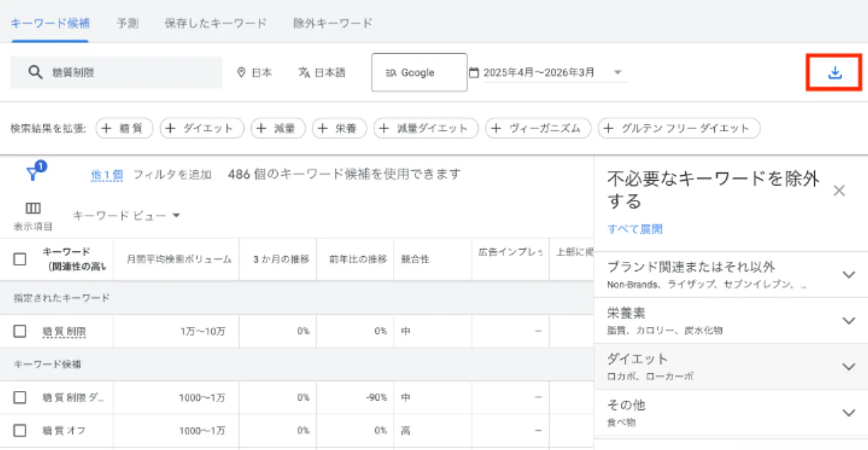The height and width of the screenshot is (450, 868).
Task: Click the 高 competition cell for 糖質 オフ
Action: click(x=405, y=430)
